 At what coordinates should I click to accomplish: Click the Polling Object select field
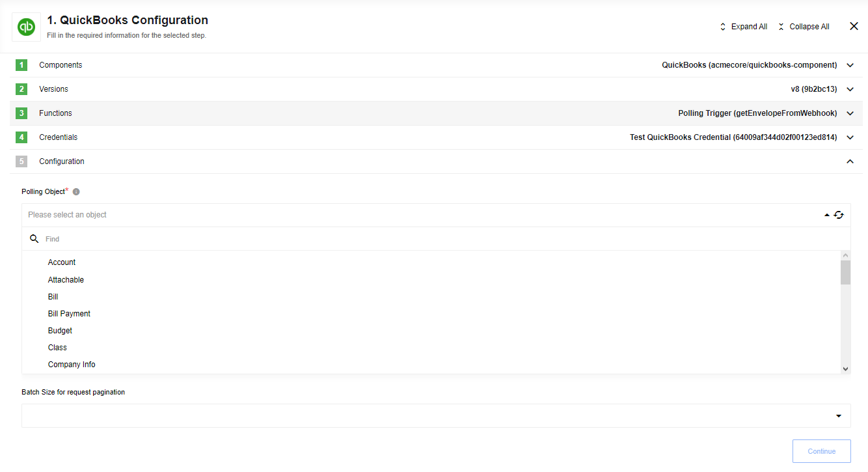(436, 215)
